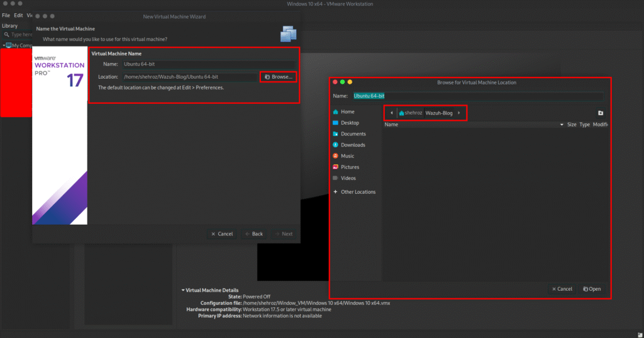Click the Powered Off state text
The image size is (644, 338).
tap(257, 296)
